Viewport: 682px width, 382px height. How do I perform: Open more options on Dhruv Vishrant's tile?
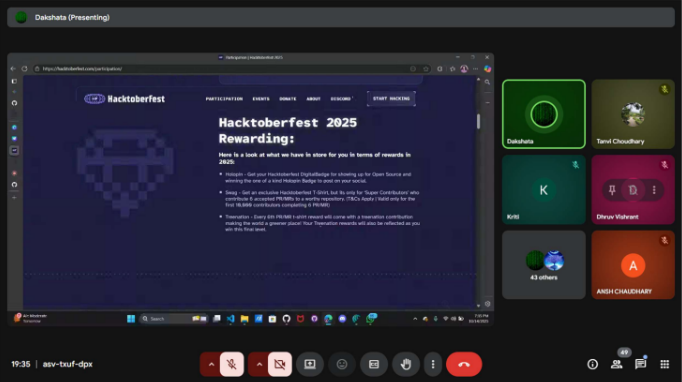click(x=654, y=190)
